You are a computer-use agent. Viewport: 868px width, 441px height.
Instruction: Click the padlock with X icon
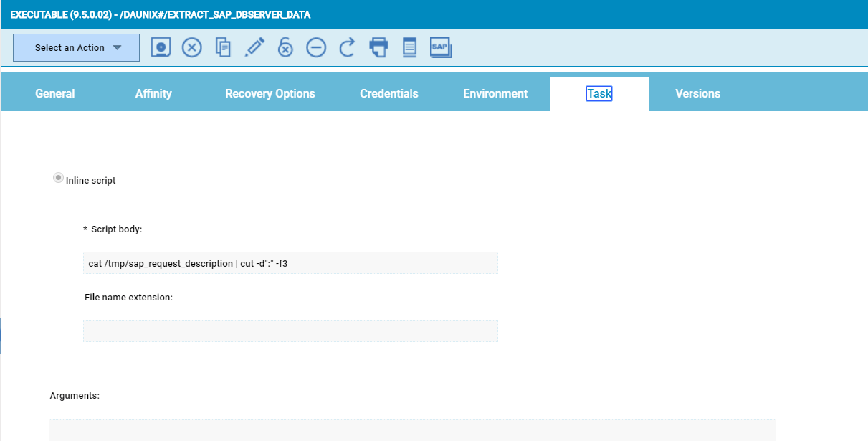coord(285,48)
